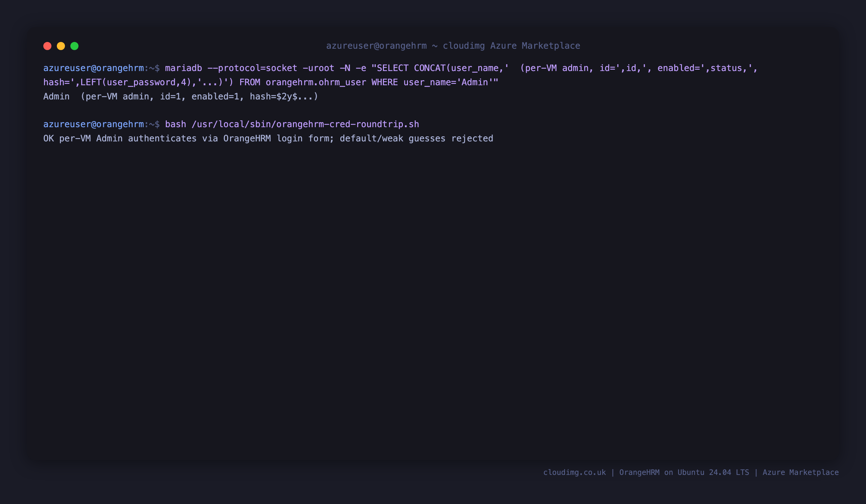Click the yellow minimize window dot
The image size is (866, 504).
point(61,46)
